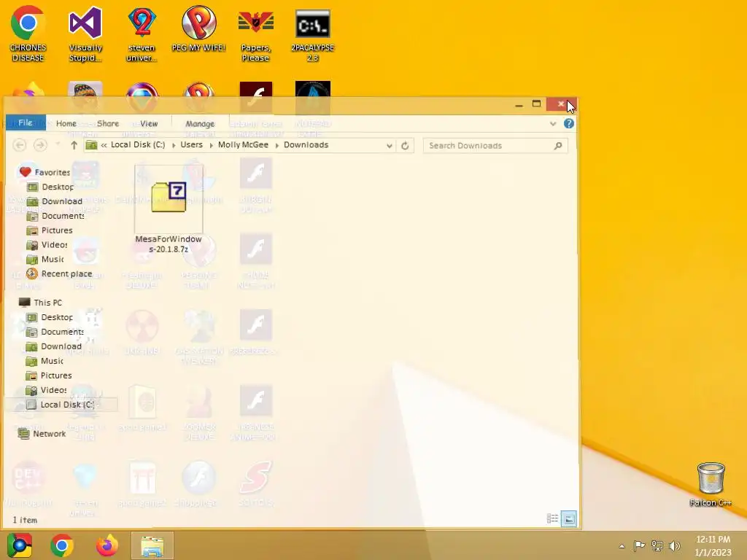This screenshot has width=747, height=560.
Task: Open the volume speaker tray icon
Action: (675, 545)
